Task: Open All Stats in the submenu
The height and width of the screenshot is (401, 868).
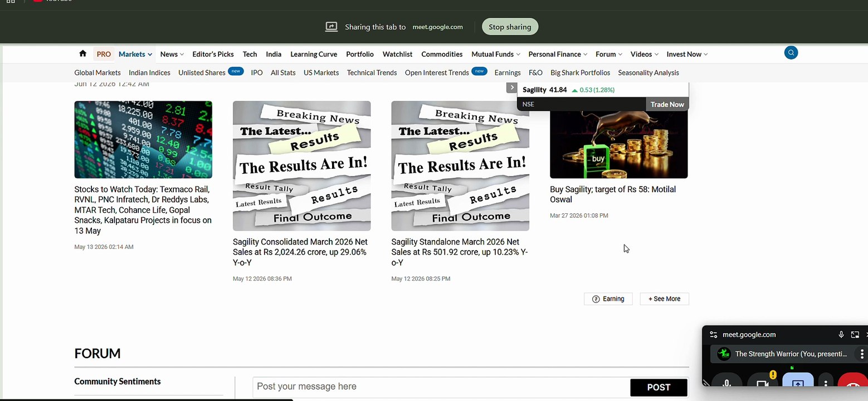Action: point(283,72)
